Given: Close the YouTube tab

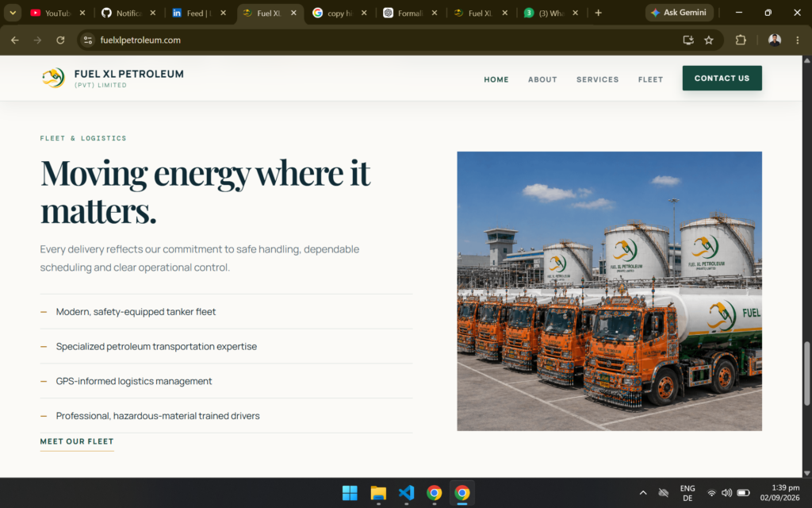Looking at the screenshot, I should coord(82,13).
